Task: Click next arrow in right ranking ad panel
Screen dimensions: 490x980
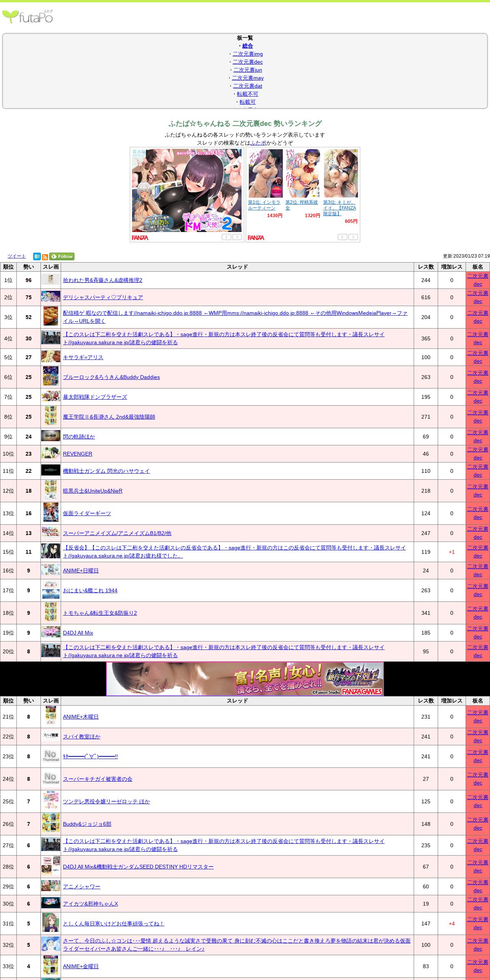Action: pyautogui.click(x=353, y=237)
